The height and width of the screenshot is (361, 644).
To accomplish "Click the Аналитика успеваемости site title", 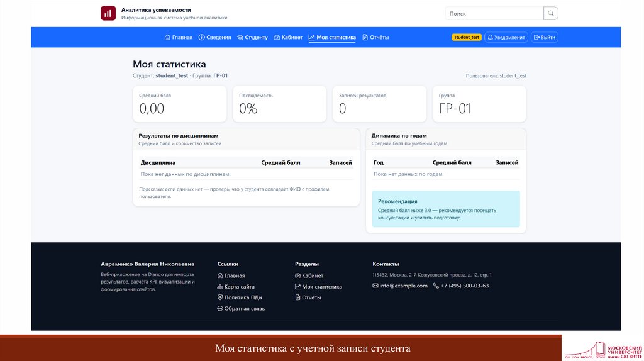I will coord(156,10).
